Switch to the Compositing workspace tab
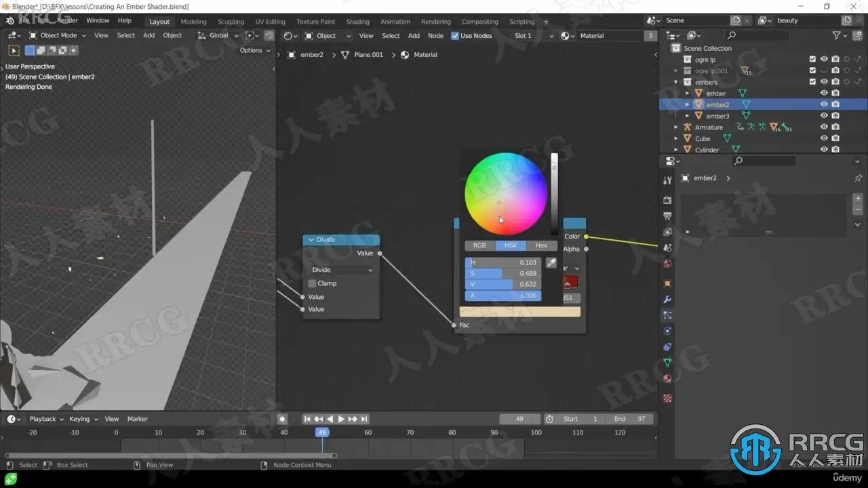This screenshot has width=868, height=488. pyautogui.click(x=480, y=22)
